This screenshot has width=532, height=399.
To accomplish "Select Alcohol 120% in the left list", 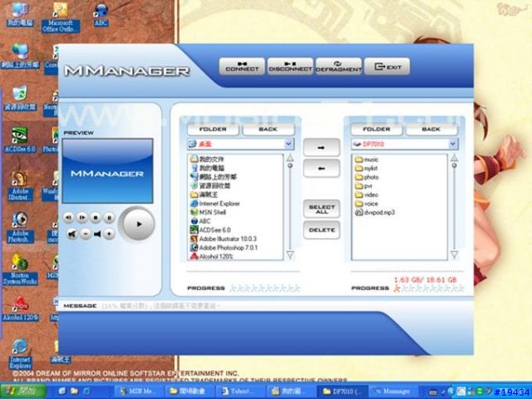I will tap(212, 257).
